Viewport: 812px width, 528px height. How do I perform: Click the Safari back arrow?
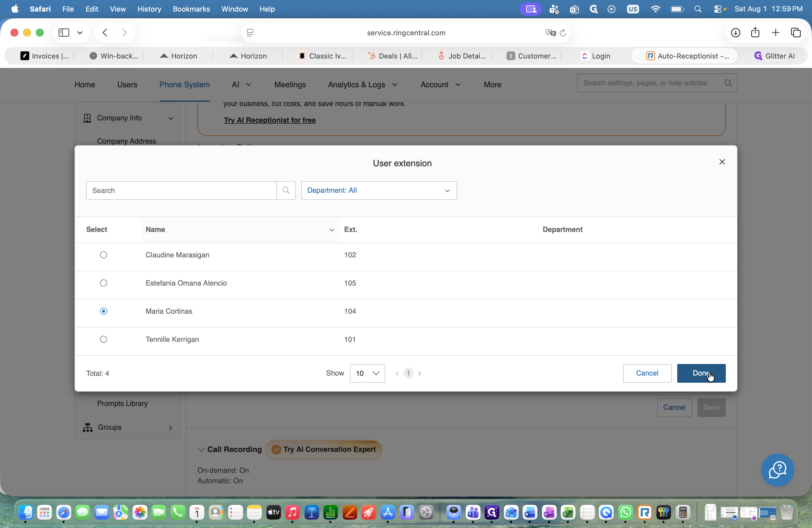(x=105, y=33)
